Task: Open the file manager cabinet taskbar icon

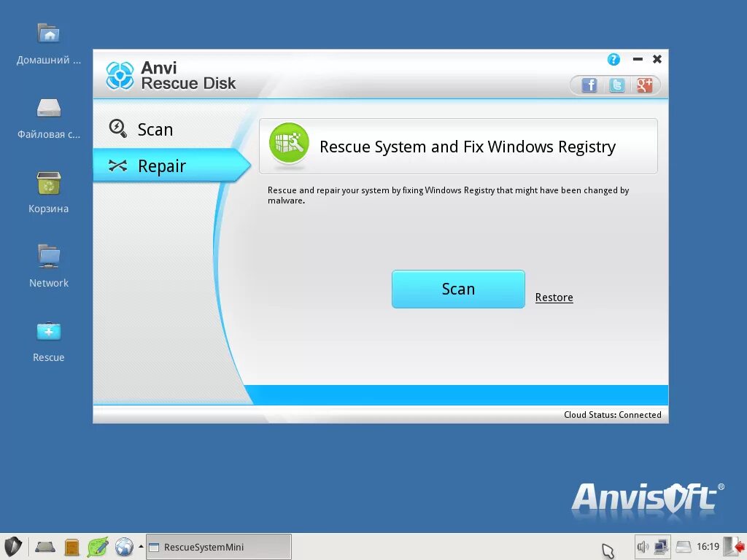Action: coord(71,547)
